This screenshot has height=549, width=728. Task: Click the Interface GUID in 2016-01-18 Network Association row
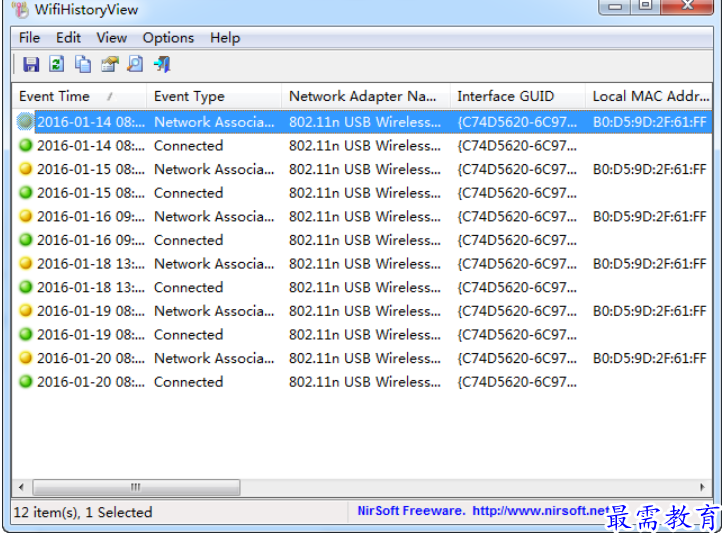517,264
